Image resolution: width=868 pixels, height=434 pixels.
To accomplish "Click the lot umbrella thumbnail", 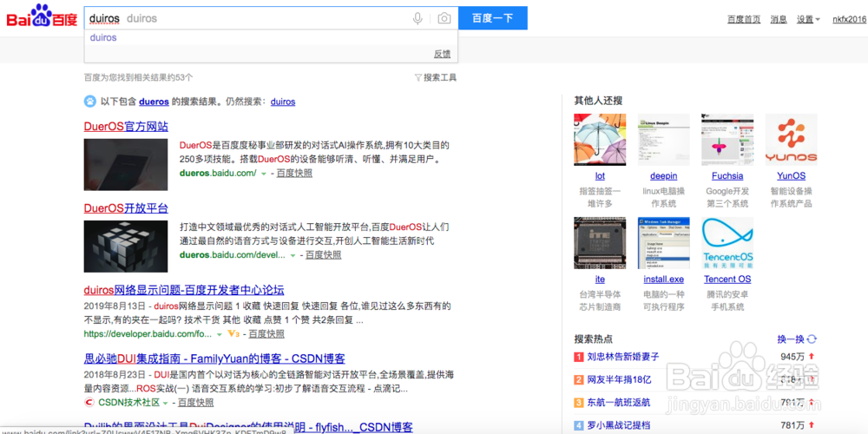I will click(600, 140).
